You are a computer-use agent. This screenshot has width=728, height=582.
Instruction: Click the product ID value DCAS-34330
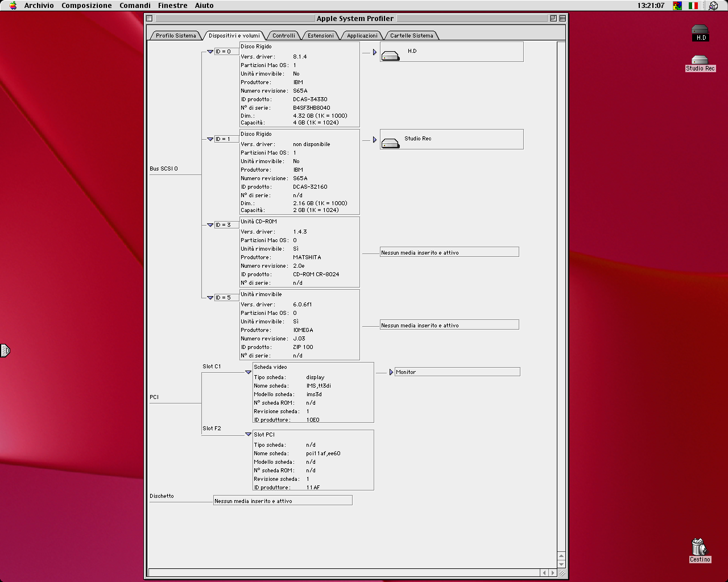pos(310,99)
